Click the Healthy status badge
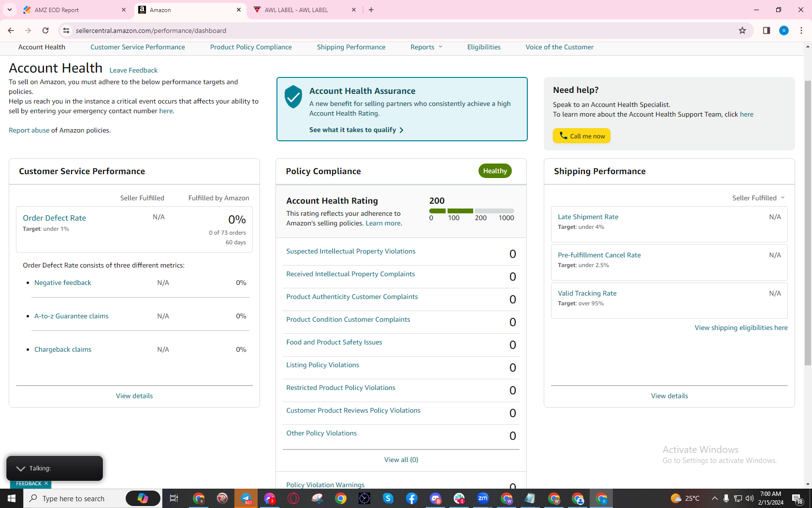 [495, 171]
